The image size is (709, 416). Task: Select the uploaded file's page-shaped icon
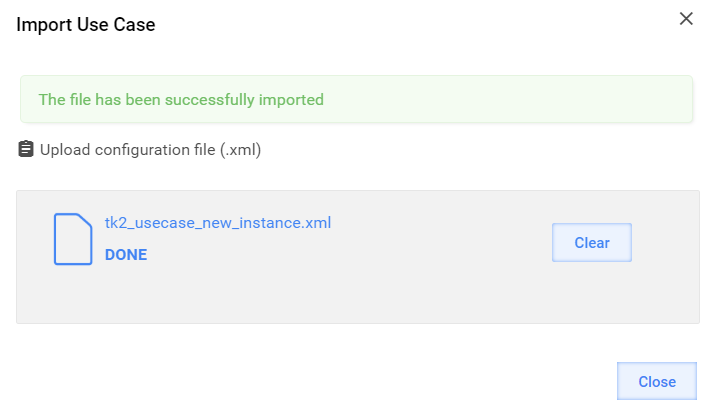pyautogui.click(x=73, y=239)
